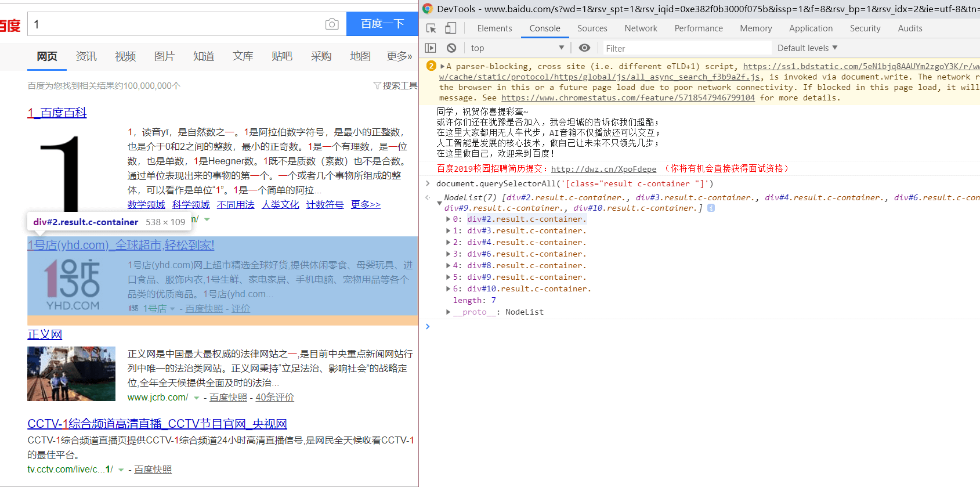Click the 40条评价 reviews link
Screen dimensions: 980x487
click(275, 398)
